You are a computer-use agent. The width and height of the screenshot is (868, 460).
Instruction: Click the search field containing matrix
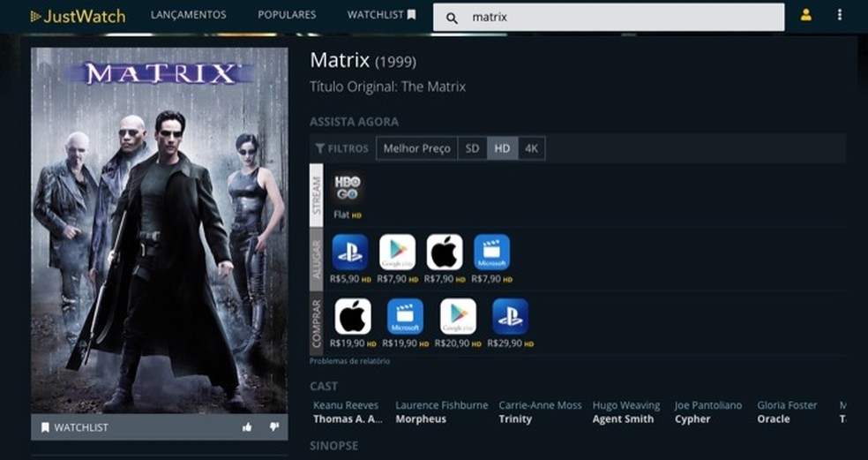pos(609,17)
